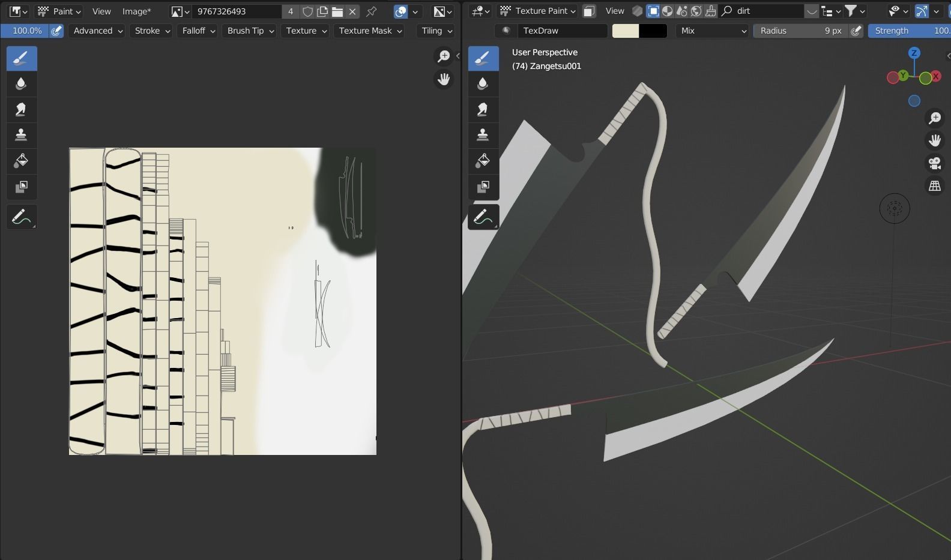The image size is (951, 560).
Task: Click the pan hand in the Image Editor
Action: 444,79
